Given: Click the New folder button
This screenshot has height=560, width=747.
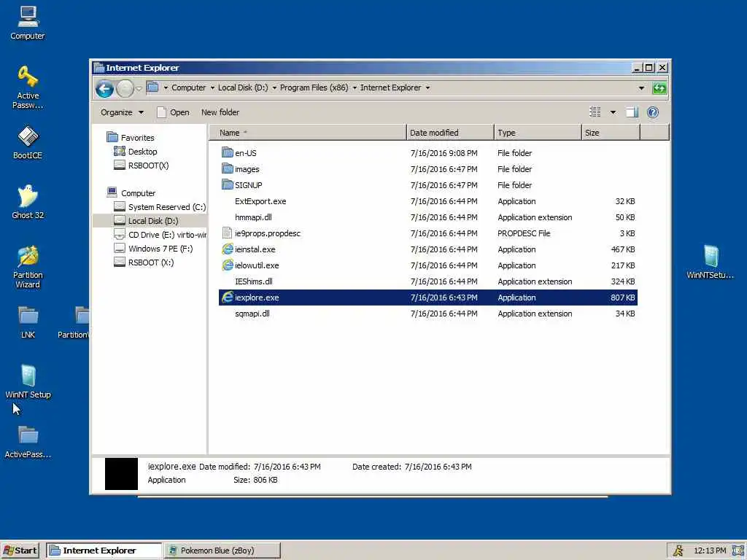Looking at the screenshot, I should point(220,112).
